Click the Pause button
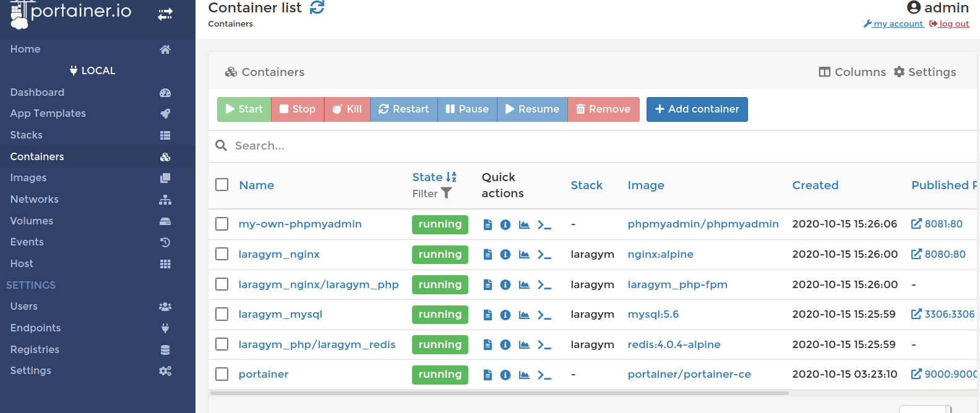This screenshot has height=413, width=980. click(x=467, y=109)
